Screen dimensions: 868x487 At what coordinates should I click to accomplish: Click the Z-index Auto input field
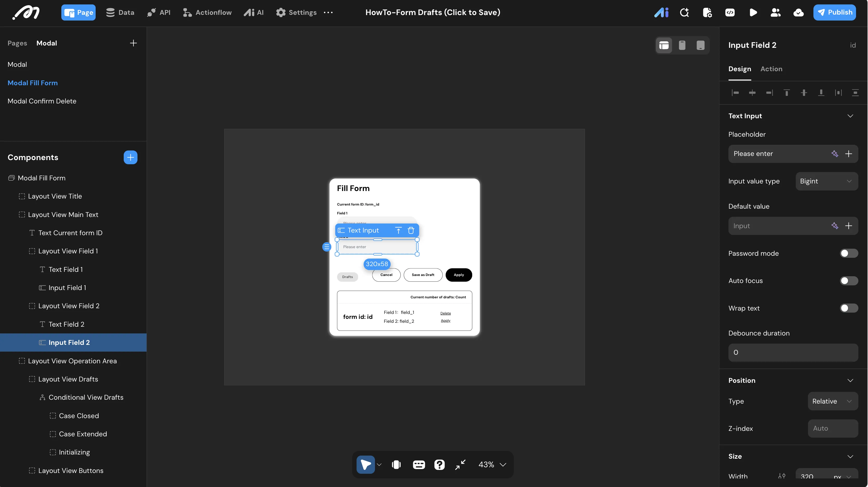833,428
